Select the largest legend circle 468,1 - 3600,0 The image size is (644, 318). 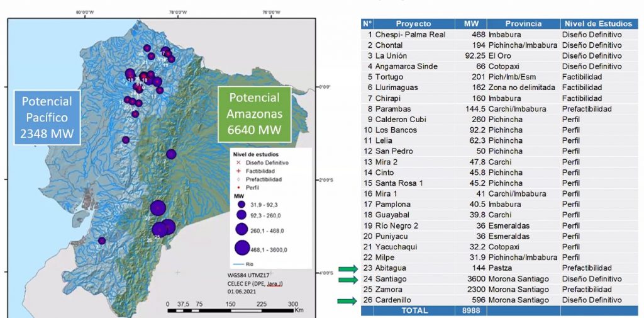pyautogui.click(x=243, y=248)
